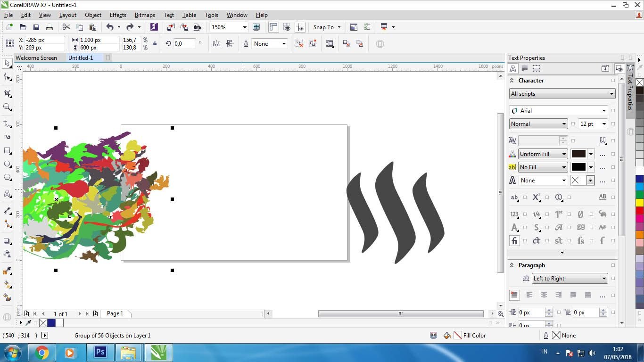The image size is (644, 362).
Task: Open the outline width None dropdown
Action: point(283,44)
